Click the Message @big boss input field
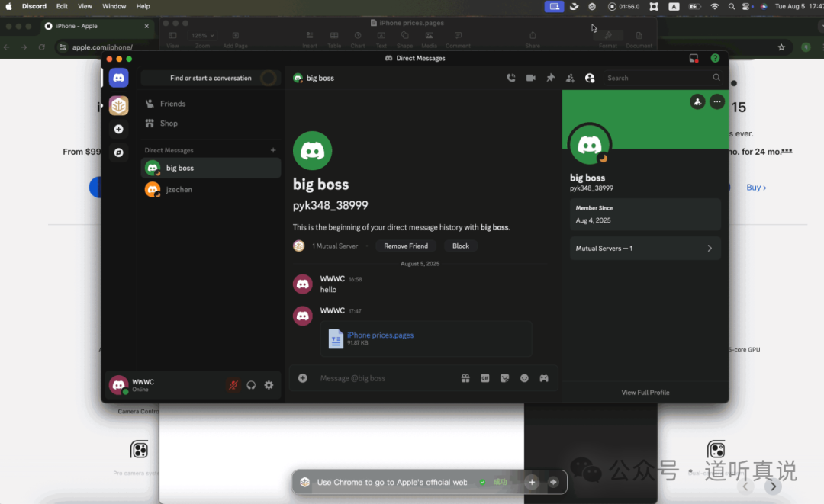The image size is (824, 504). point(381,378)
